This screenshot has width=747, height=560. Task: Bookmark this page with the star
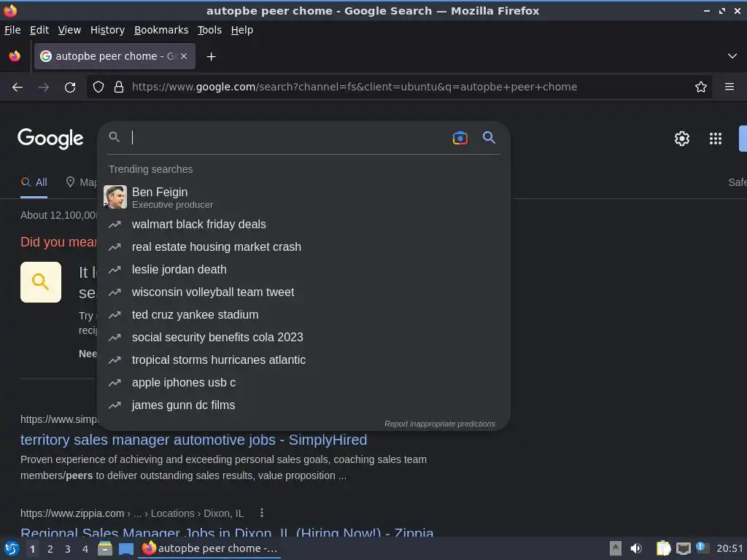point(701,87)
